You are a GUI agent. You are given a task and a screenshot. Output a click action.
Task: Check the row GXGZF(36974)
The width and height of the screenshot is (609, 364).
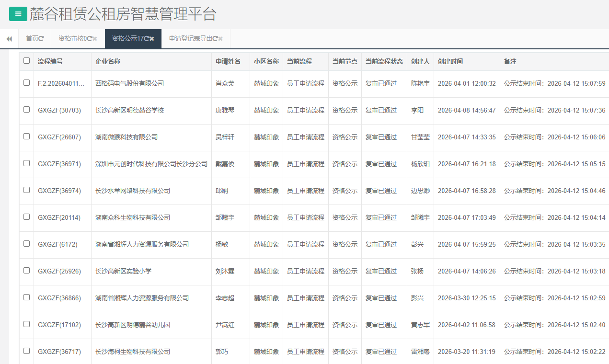click(26, 190)
